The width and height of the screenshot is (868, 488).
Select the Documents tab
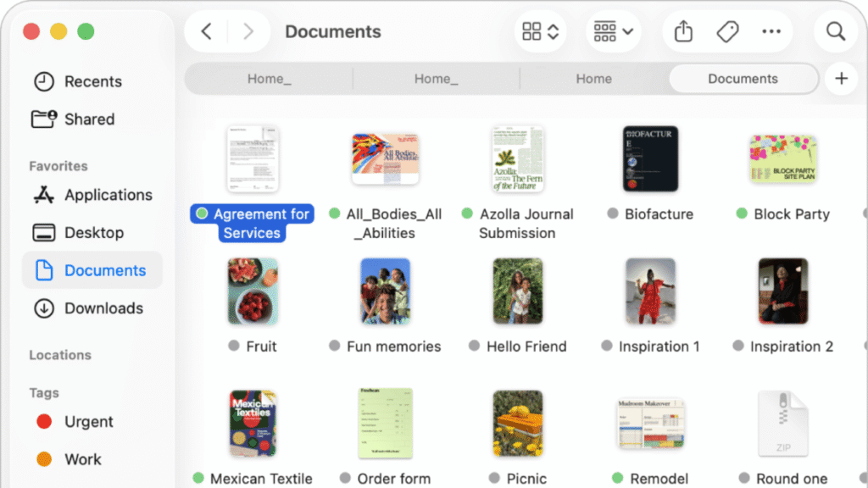[x=743, y=79]
